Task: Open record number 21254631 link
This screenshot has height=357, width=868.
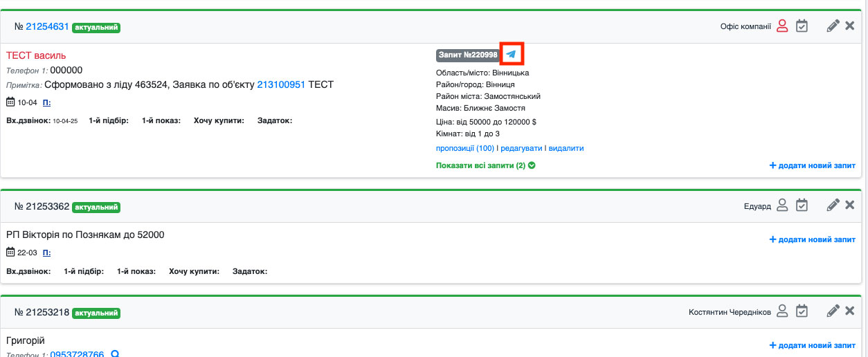Action: 47,27
